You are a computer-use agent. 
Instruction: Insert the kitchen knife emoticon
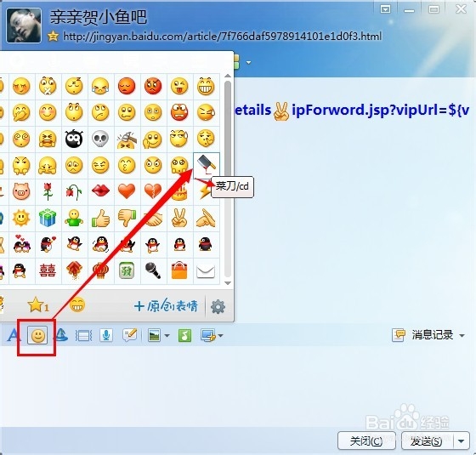click(x=207, y=165)
